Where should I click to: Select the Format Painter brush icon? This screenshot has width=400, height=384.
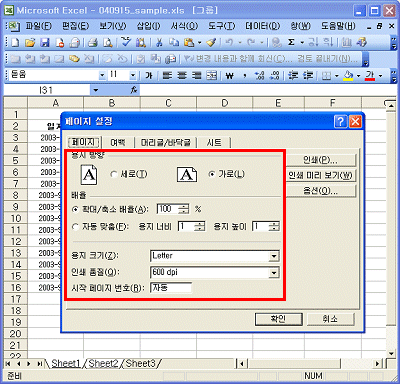click(x=211, y=42)
